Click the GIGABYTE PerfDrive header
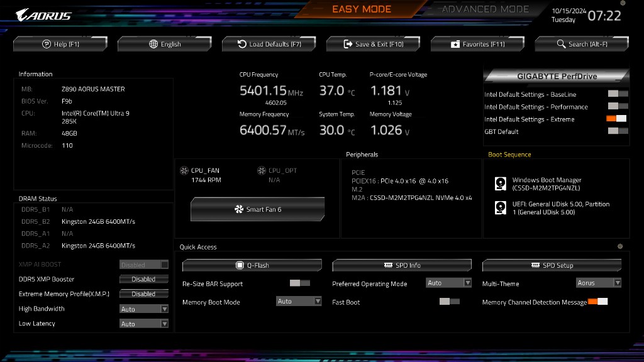644x362 pixels. pos(557,76)
